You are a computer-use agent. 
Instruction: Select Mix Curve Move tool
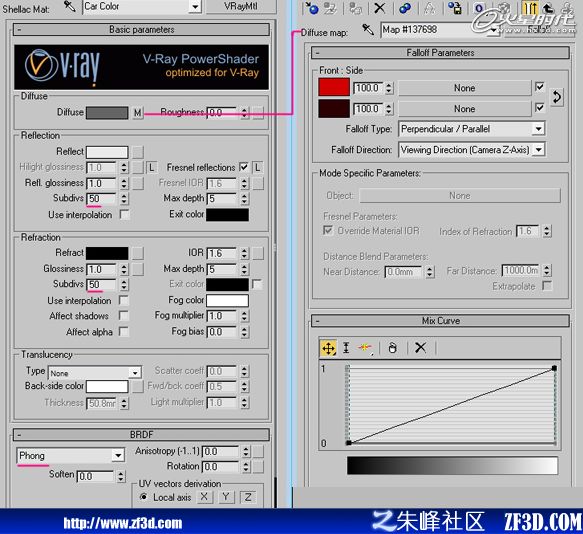[x=328, y=348]
